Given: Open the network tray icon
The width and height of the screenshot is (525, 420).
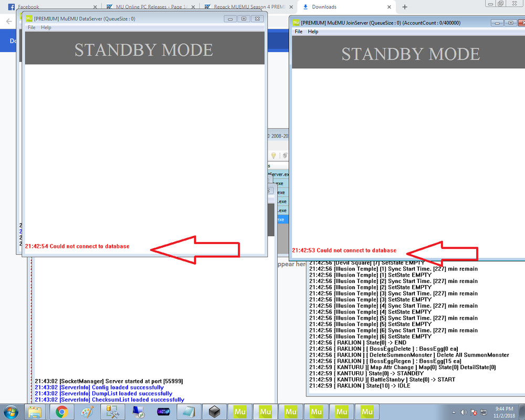Looking at the screenshot, I should tap(484, 412).
